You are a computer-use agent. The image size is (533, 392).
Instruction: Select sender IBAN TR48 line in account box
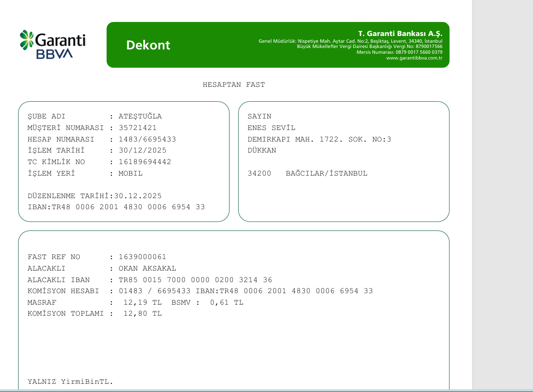click(116, 207)
